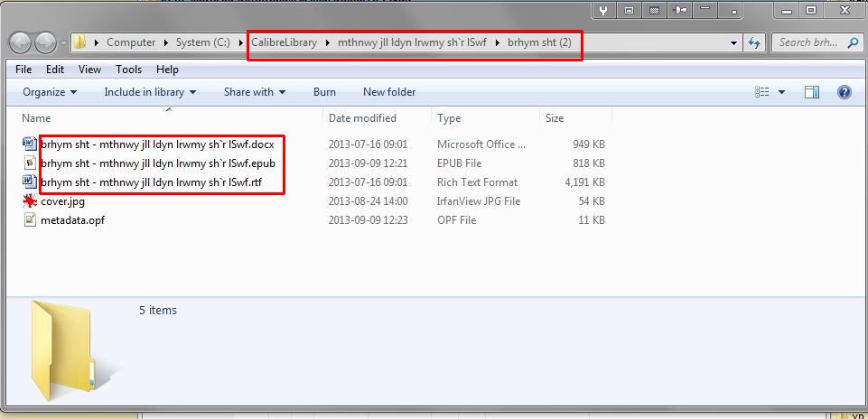Click date 2013-08-24 14:00 of cover.jpg
Viewport: 868px width, 419px height.
tap(369, 200)
